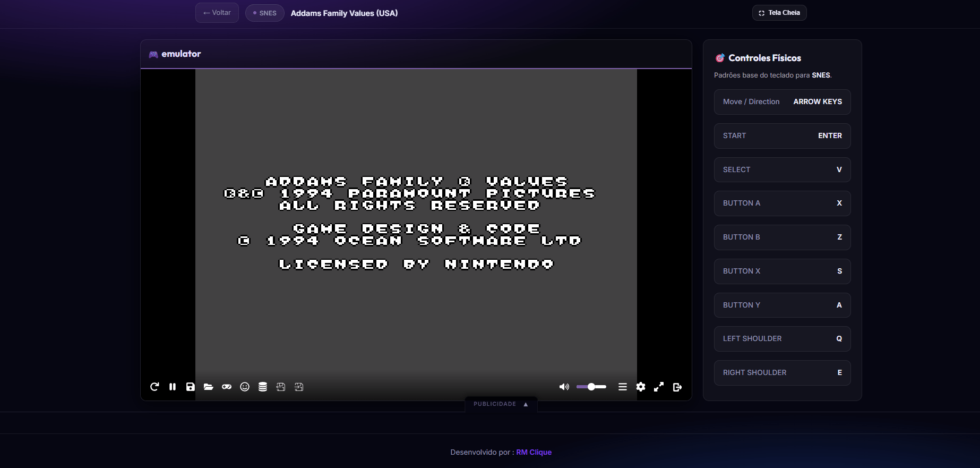Expand the Publicidade panel
Image resolution: width=980 pixels, height=468 pixels.
501,404
